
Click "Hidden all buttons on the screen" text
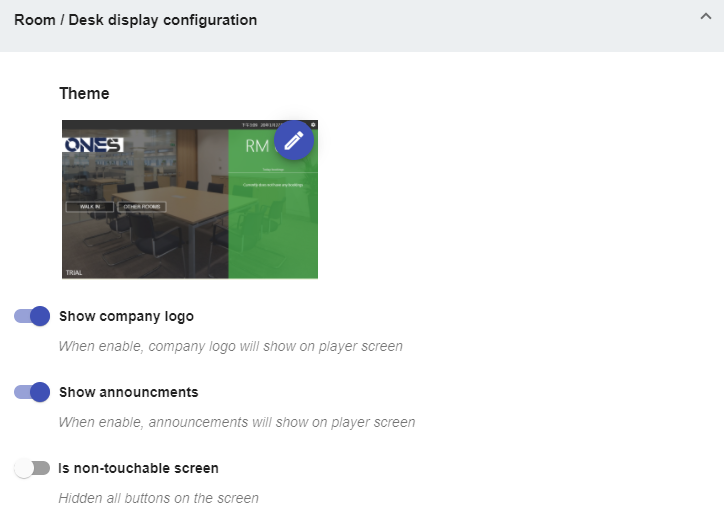(158, 498)
